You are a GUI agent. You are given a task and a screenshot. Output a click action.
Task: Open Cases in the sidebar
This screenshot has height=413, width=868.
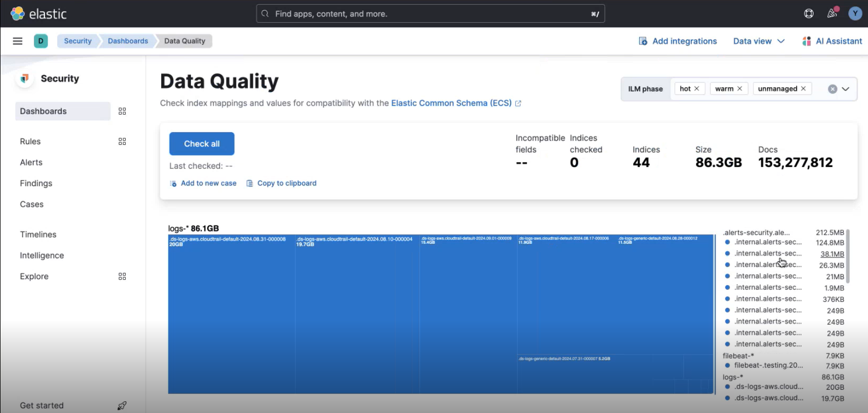click(x=32, y=204)
